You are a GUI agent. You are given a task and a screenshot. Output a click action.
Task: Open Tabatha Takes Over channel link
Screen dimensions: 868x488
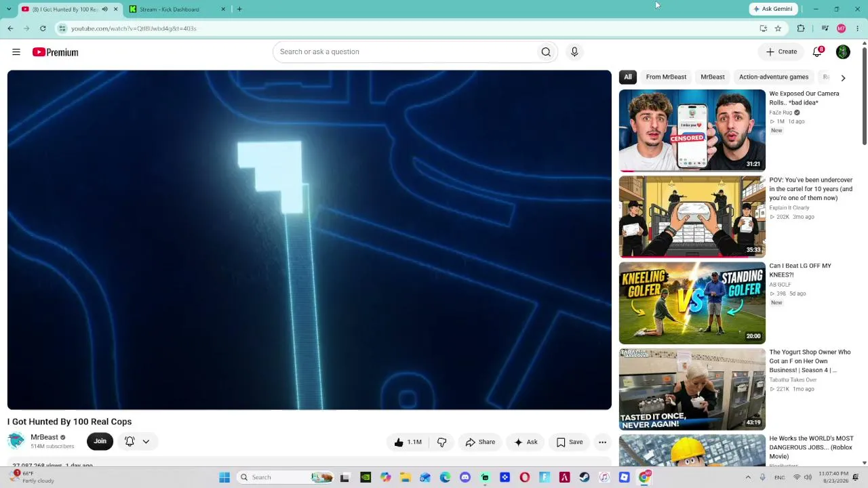[793, 380]
